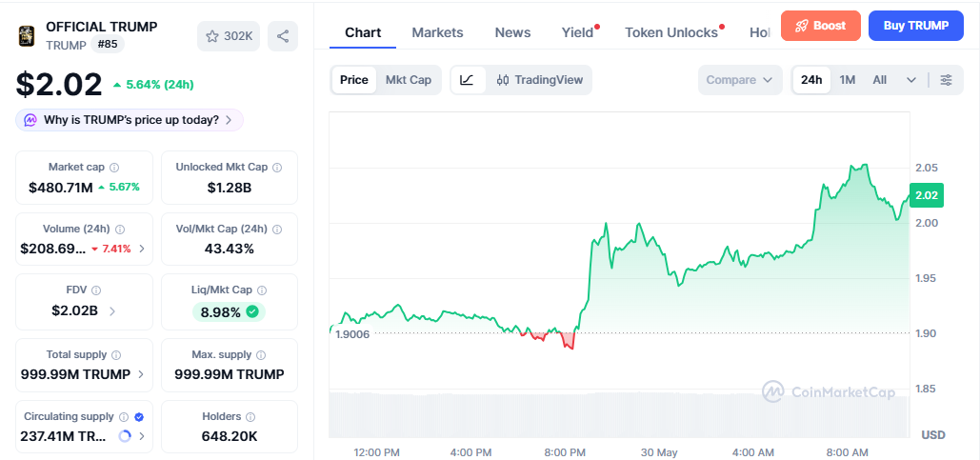Click the 1.9006 opening price label
The height and width of the screenshot is (460, 980).
coord(352,333)
